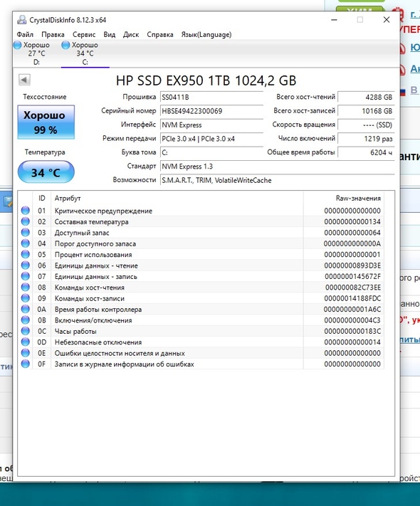Screen dimensions: 420x506
Task: Click the Хорошо 99 % health status button
Action: pos(46,122)
